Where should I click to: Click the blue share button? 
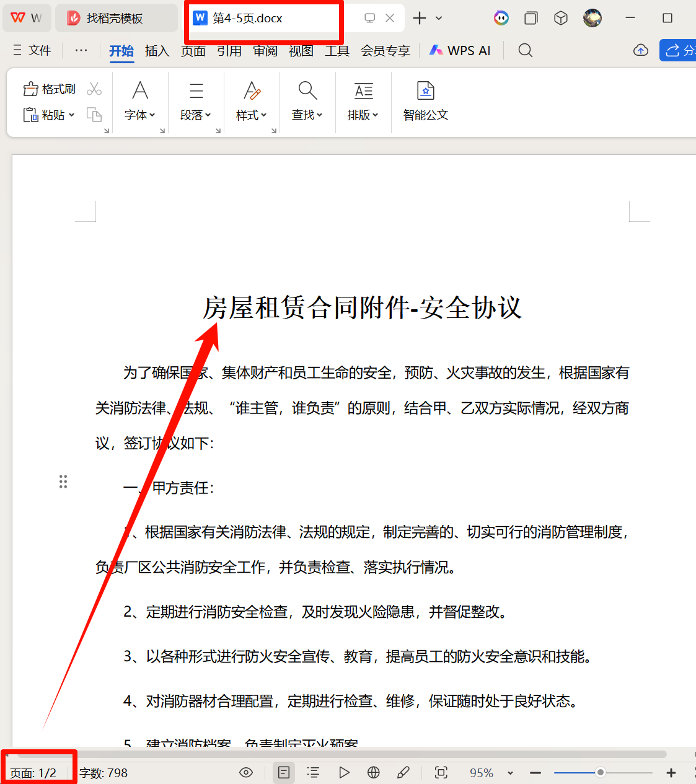click(x=678, y=50)
